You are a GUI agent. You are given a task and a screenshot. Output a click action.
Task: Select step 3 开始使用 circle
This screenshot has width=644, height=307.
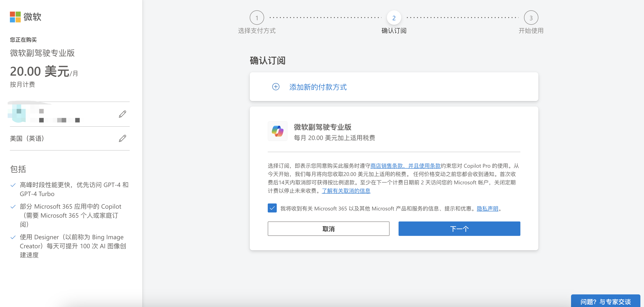pyautogui.click(x=531, y=18)
